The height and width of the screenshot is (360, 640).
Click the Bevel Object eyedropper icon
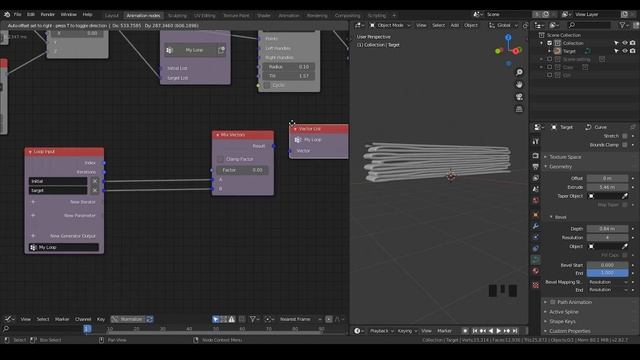[x=624, y=247]
